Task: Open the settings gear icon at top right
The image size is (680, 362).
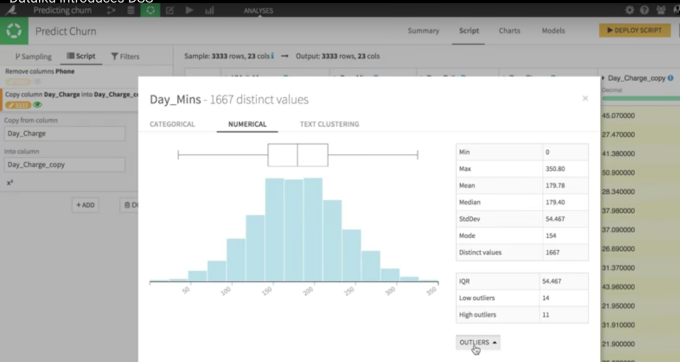Action: 629,10
